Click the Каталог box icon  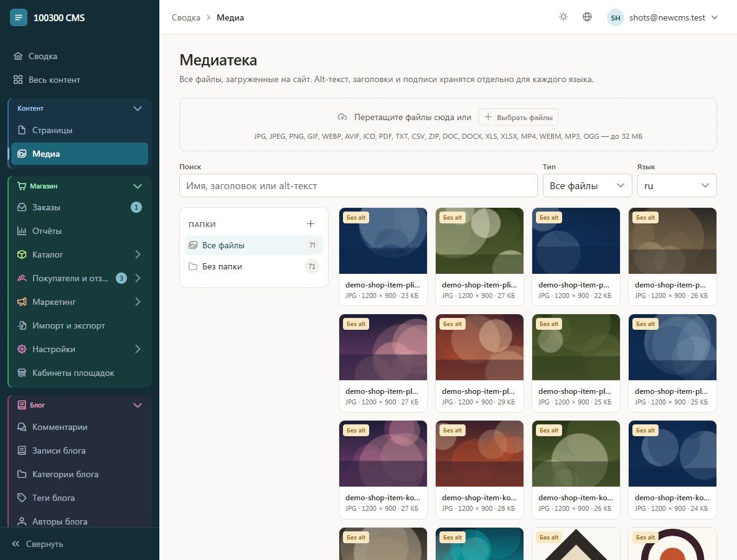22,254
